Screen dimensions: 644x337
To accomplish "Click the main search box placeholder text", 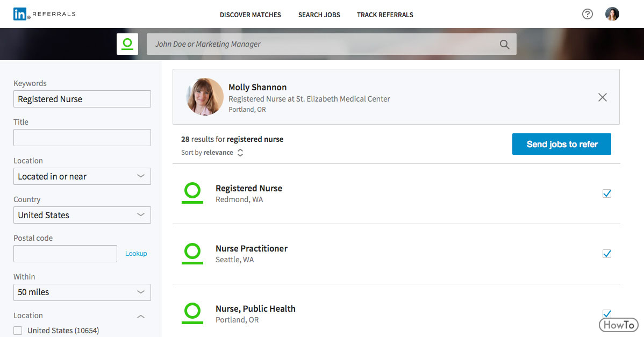I will pyautogui.click(x=208, y=44).
